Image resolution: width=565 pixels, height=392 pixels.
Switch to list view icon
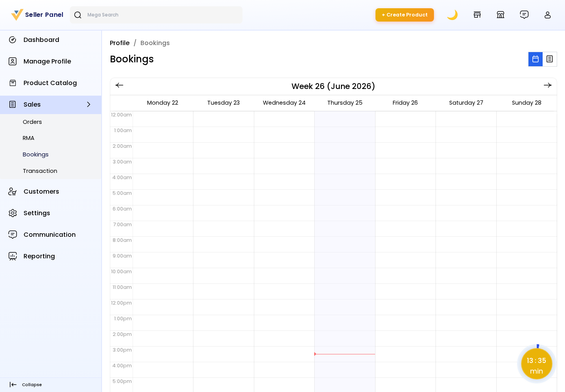[x=550, y=59]
